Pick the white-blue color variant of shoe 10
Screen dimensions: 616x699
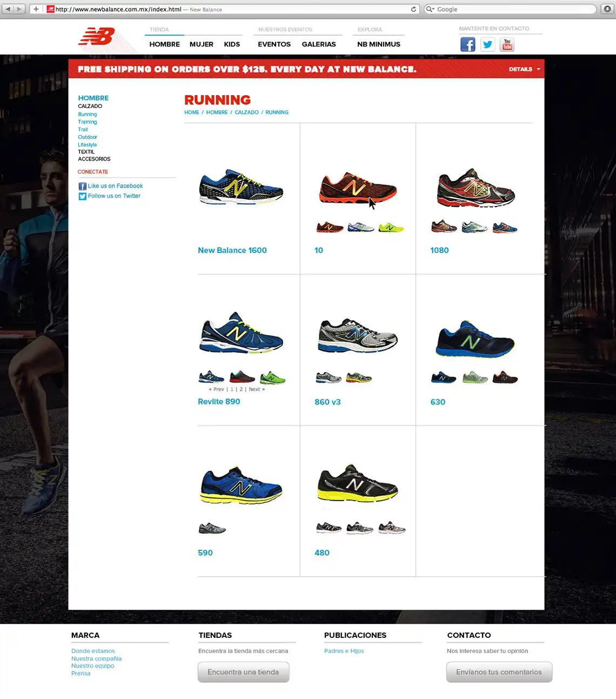pos(361,228)
